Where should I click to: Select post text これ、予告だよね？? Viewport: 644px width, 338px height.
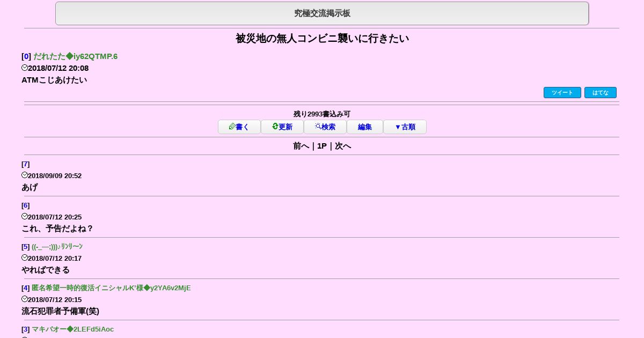(57, 229)
